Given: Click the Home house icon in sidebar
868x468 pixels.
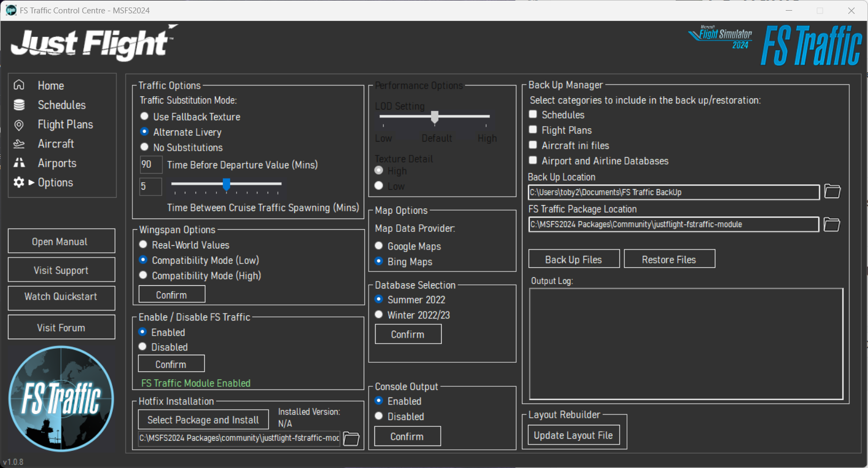Looking at the screenshot, I should (19, 85).
